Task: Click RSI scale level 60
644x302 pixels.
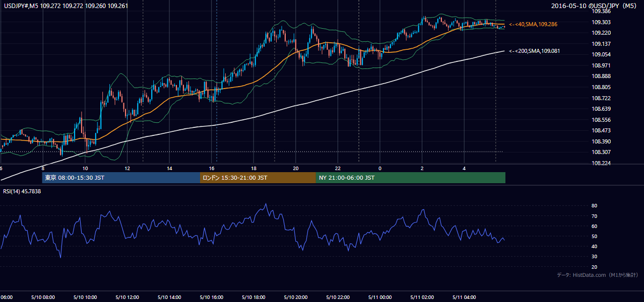Action: click(595, 226)
